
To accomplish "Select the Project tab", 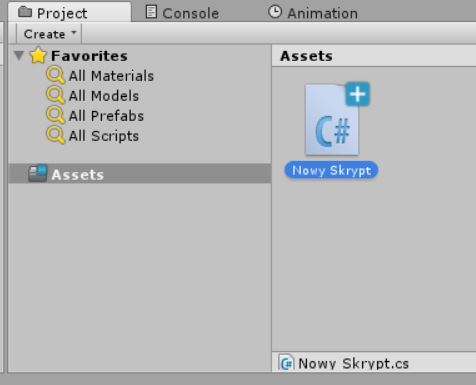I will (x=69, y=13).
